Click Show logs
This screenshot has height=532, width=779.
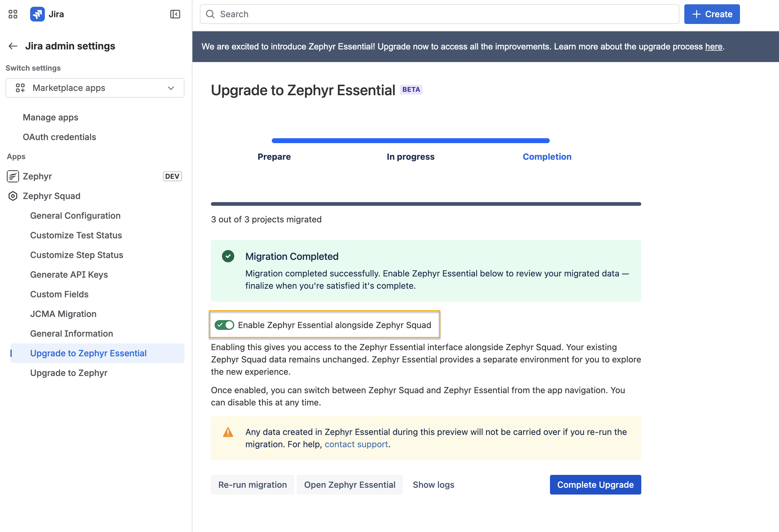coord(433,485)
